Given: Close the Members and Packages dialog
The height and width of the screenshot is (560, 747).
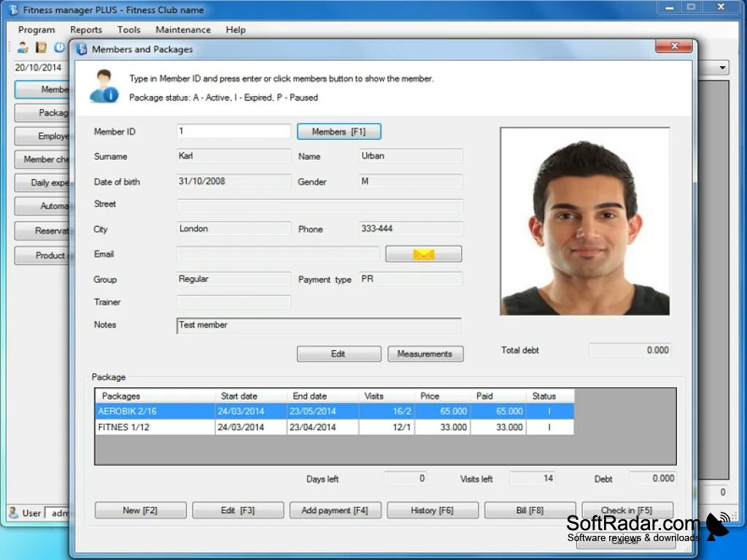Looking at the screenshot, I should coord(673,46).
